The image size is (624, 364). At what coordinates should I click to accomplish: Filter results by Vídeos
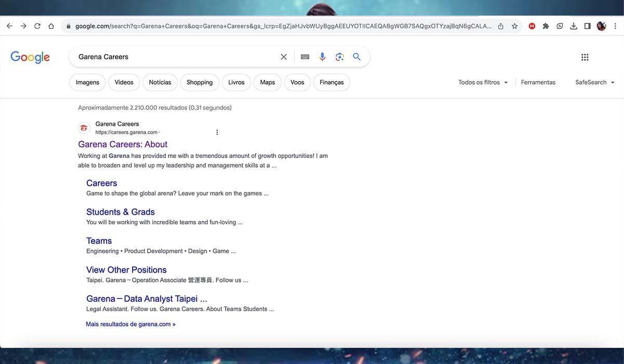pos(124,82)
